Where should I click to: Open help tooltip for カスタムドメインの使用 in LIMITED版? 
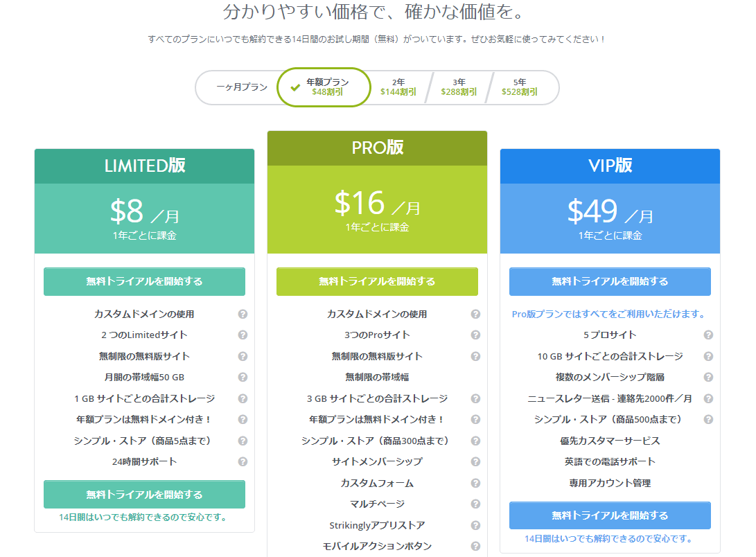pos(243,314)
